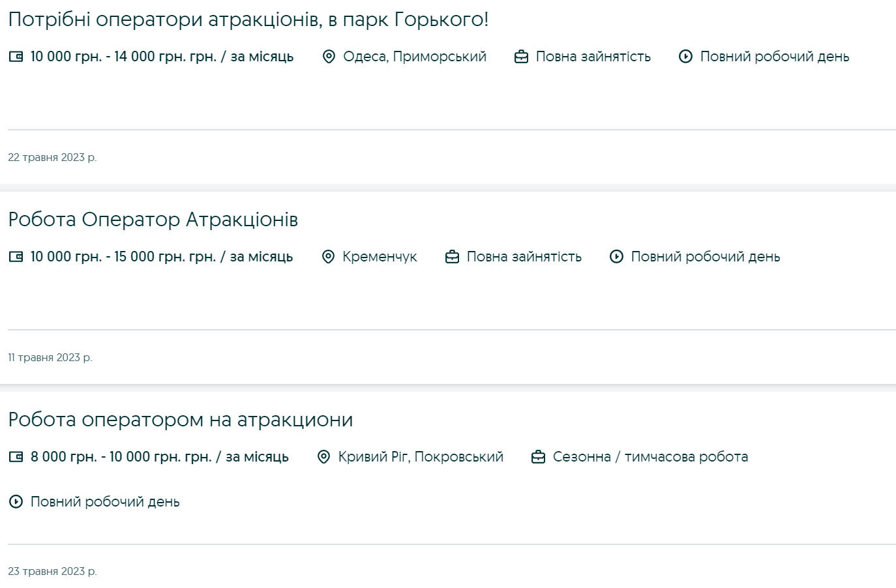Image resolution: width=896 pixels, height=588 pixels.
Task: Click the clock icon in the Кременчук listing
Action: (x=616, y=257)
